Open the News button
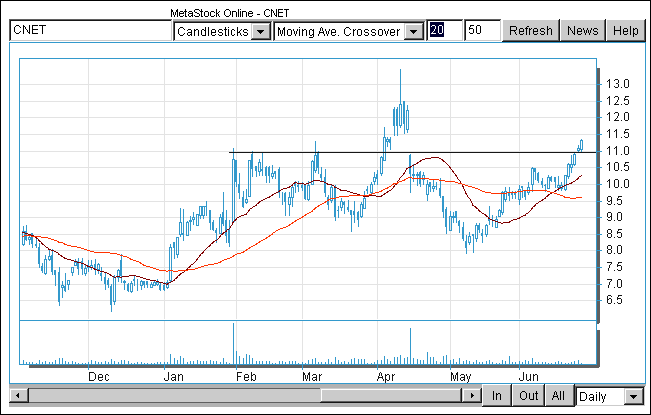Image resolution: width=651 pixels, height=415 pixels. coord(582,31)
